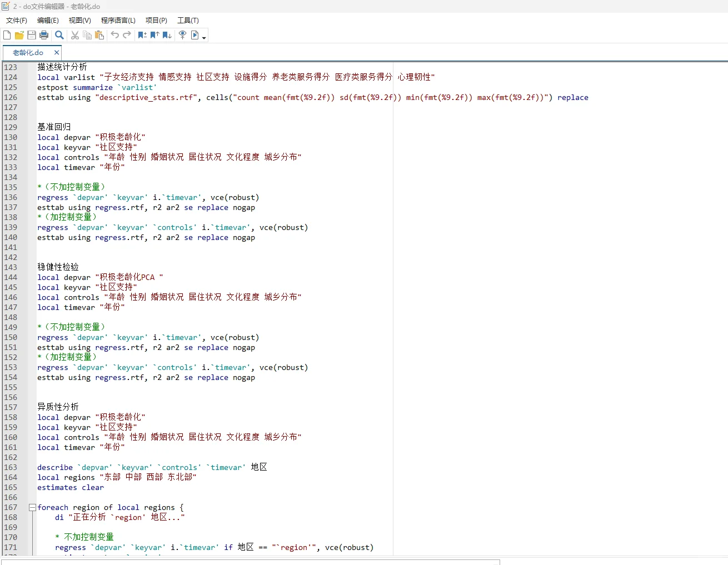Click comment *（不加控制变量） on line 135
The height and width of the screenshot is (565, 728).
71,187
